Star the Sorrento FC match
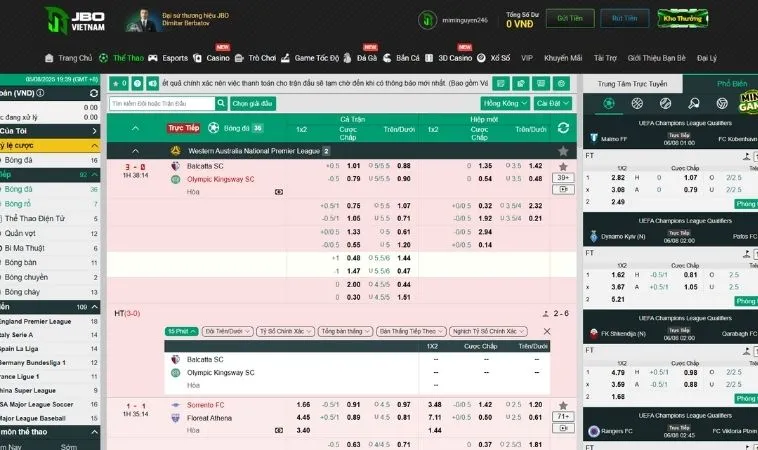Screen dimensions: 758x450 (x=563, y=406)
